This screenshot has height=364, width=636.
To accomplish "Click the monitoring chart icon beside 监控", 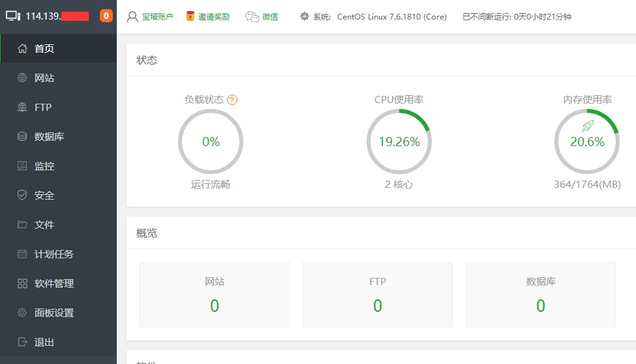I will (x=22, y=166).
